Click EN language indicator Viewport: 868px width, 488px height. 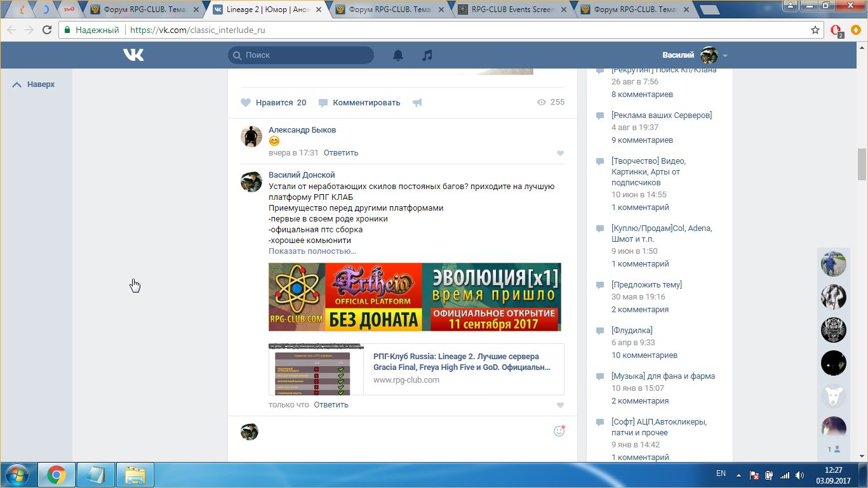click(721, 473)
